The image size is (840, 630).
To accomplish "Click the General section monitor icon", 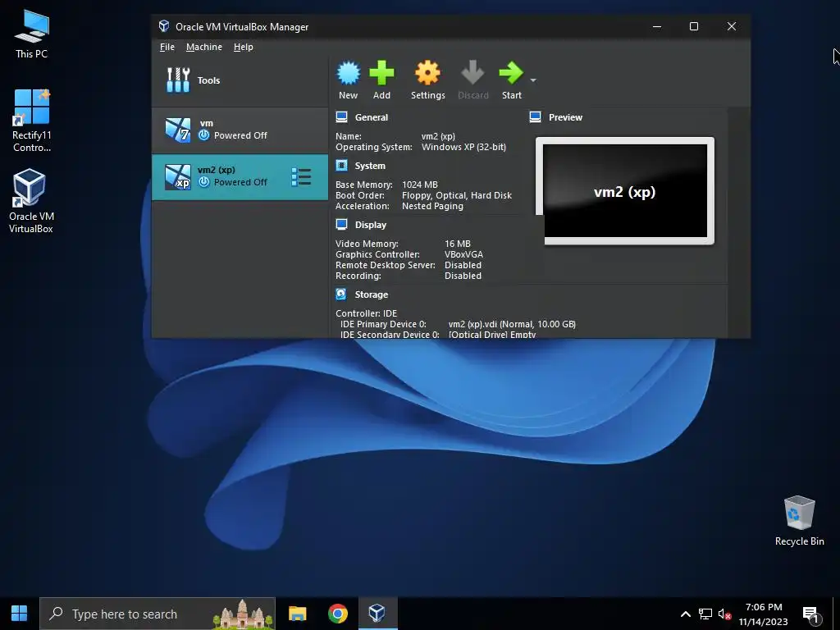I will point(341,116).
